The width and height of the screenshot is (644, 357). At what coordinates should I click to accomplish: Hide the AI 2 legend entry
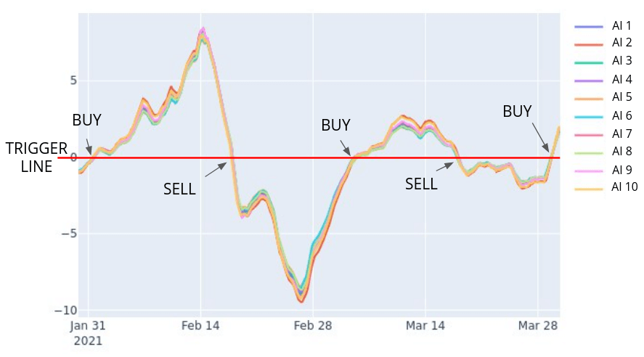621,43
